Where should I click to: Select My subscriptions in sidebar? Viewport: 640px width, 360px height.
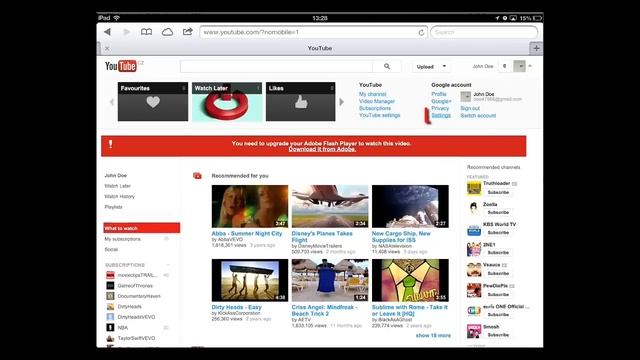pyautogui.click(x=122, y=239)
